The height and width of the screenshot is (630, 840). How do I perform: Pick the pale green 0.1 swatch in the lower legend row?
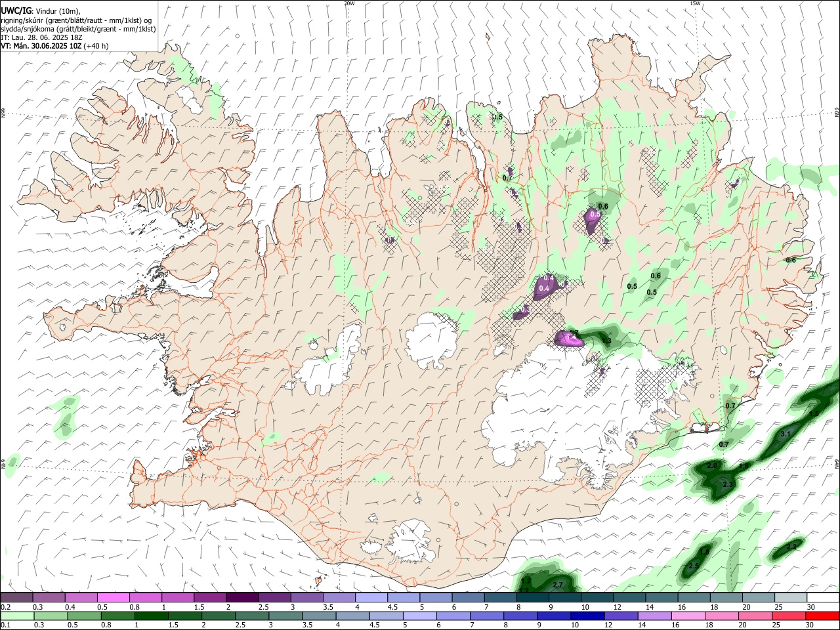(18, 616)
